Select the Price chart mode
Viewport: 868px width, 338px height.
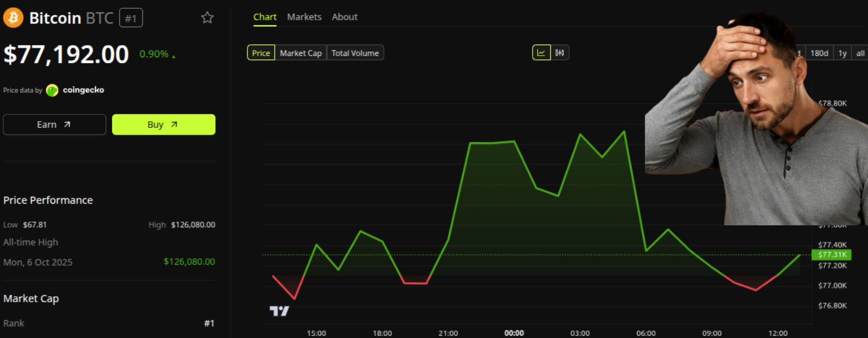click(261, 53)
